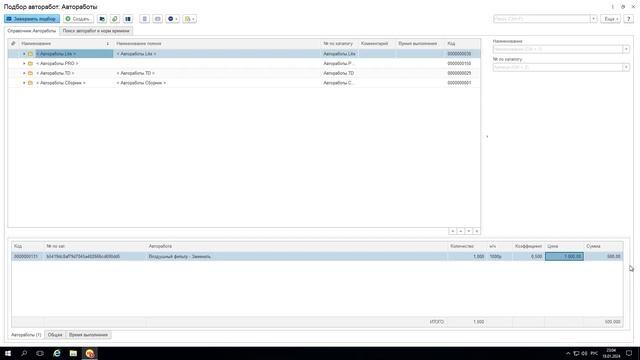Open the 'Еще' menu button
Viewport: 640px width, 360px height.
pyautogui.click(x=611, y=19)
